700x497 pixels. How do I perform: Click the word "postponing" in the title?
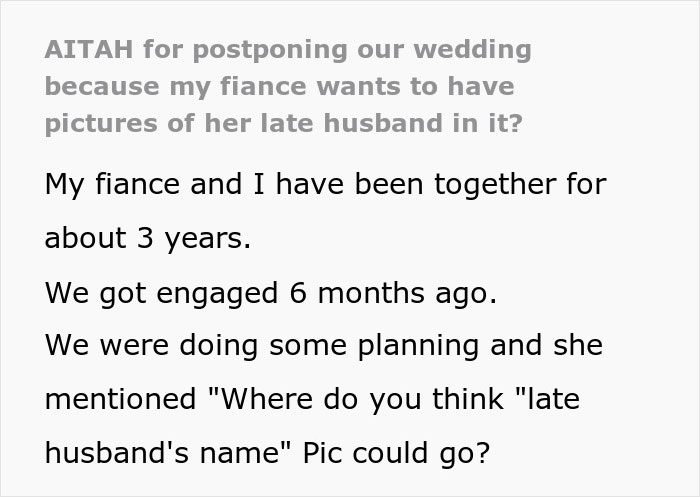[270, 50]
